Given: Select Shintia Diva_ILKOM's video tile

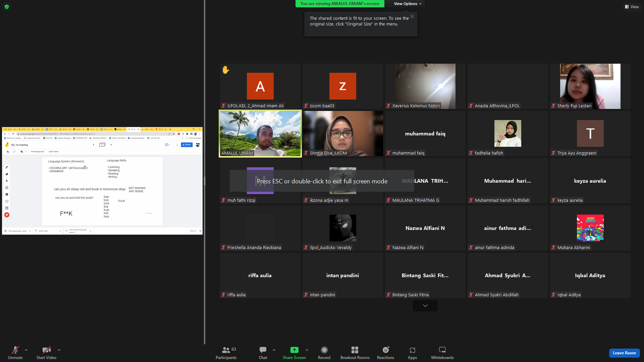Looking at the screenshot, I should [x=343, y=133].
